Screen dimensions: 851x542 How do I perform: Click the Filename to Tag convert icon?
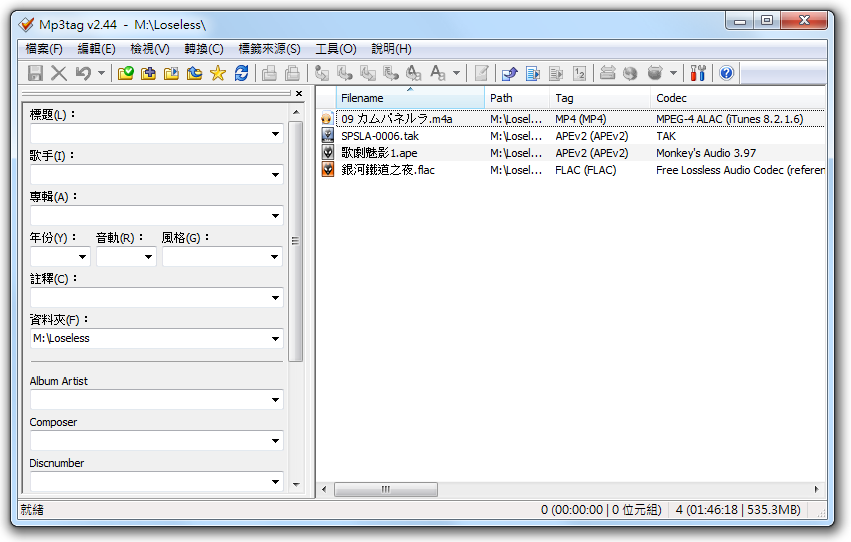tap(345, 73)
